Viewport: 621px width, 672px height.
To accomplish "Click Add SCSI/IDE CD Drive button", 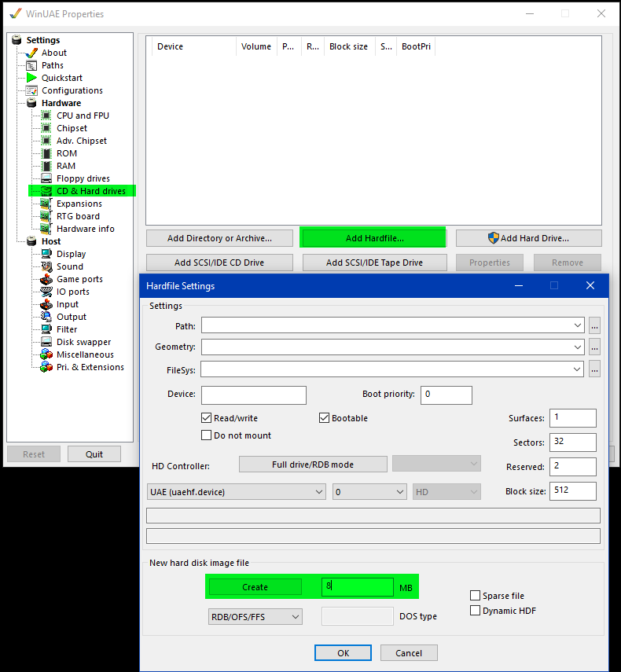I will (x=219, y=263).
